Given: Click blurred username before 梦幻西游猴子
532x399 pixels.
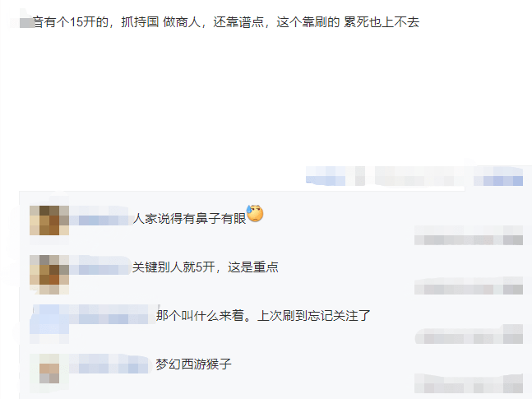Looking at the screenshot, I should coord(110,364).
